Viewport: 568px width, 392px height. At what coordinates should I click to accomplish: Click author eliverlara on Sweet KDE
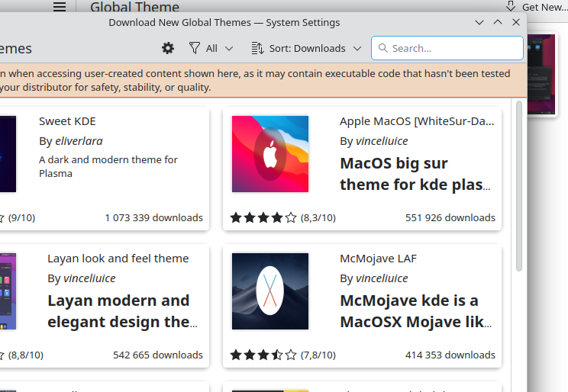point(79,141)
